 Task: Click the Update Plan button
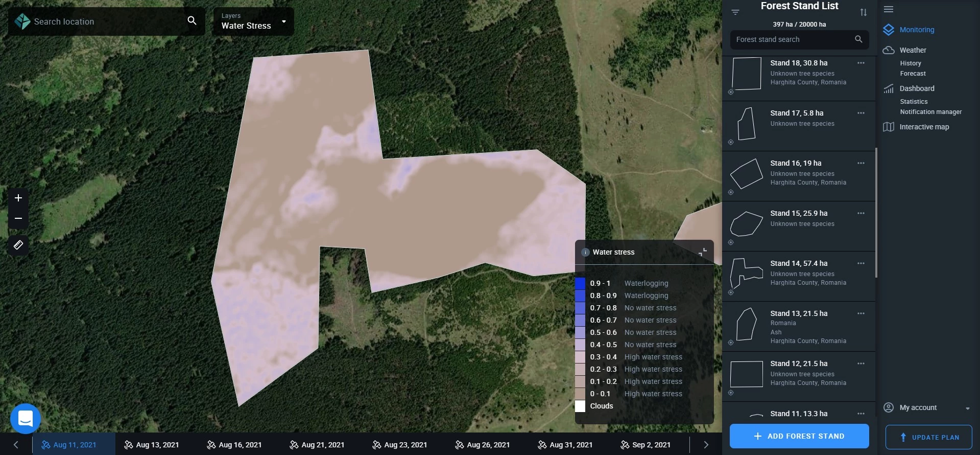pos(928,437)
